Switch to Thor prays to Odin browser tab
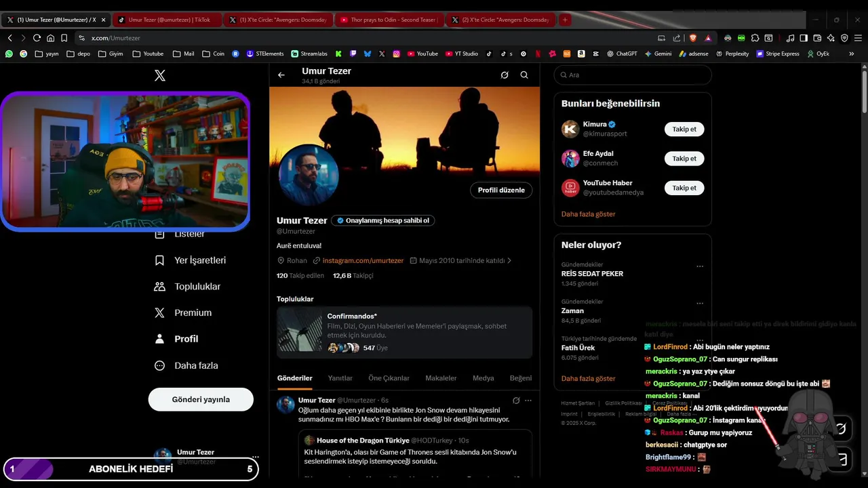The image size is (868, 488). (389, 20)
